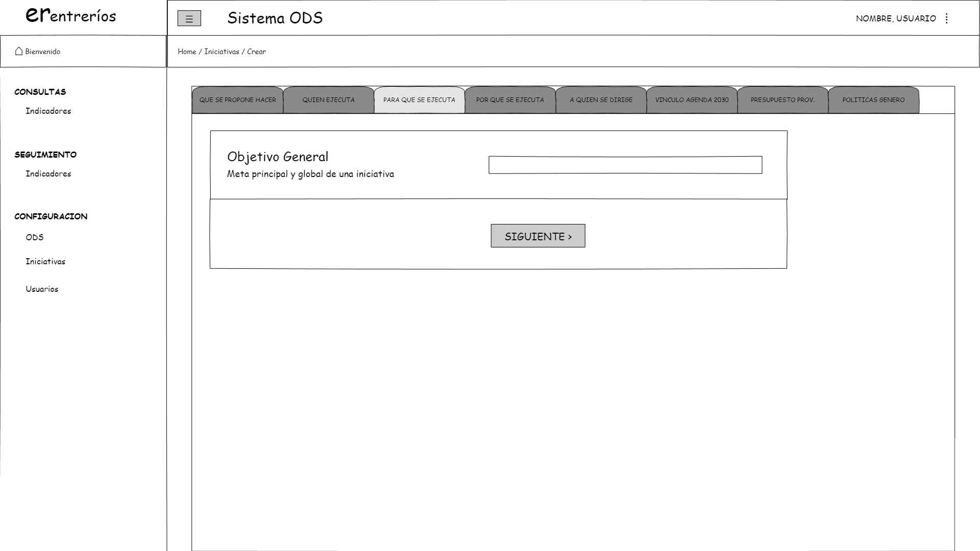Open the user options kebab menu
Image resolution: width=980 pixels, height=551 pixels.
click(946, 18)
